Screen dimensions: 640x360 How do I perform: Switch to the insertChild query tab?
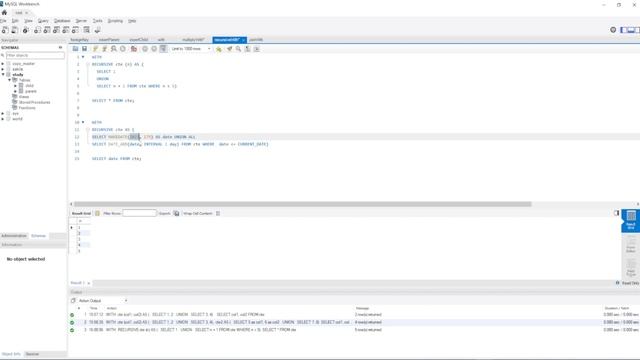(139, 40)
